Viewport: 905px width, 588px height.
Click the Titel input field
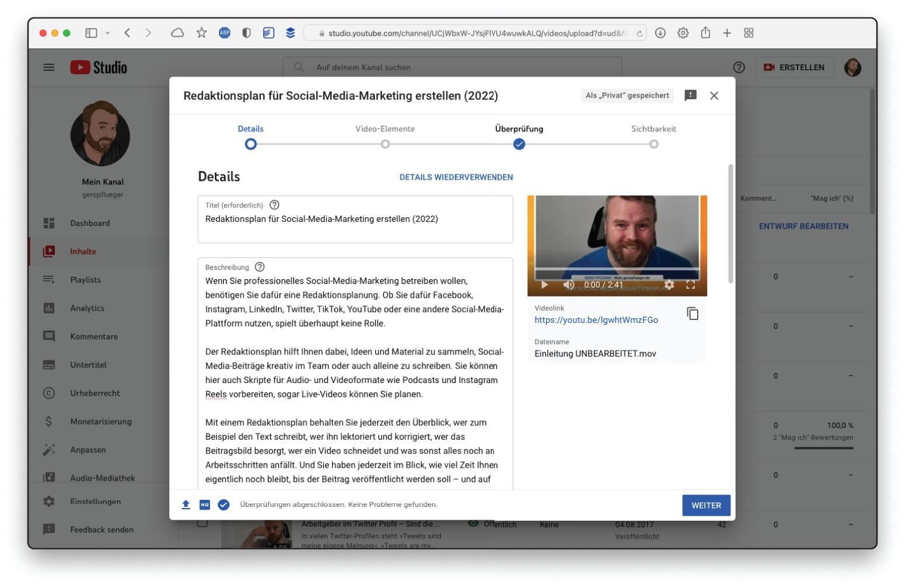point(356,220)
